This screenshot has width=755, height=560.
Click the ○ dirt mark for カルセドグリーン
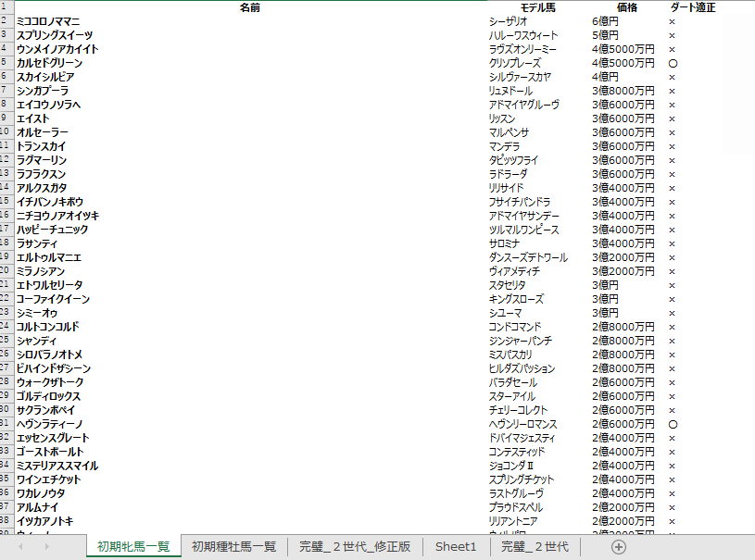tap(673, 64)
